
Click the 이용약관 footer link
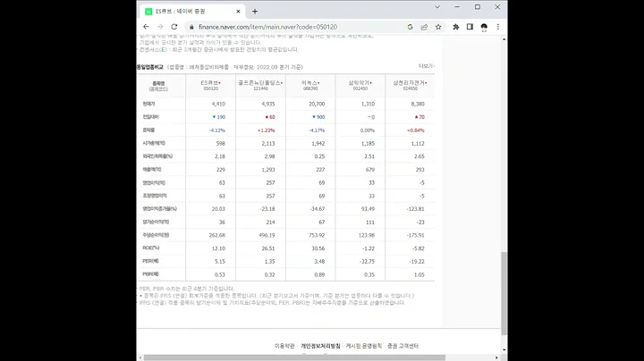(x=284, y=346)
